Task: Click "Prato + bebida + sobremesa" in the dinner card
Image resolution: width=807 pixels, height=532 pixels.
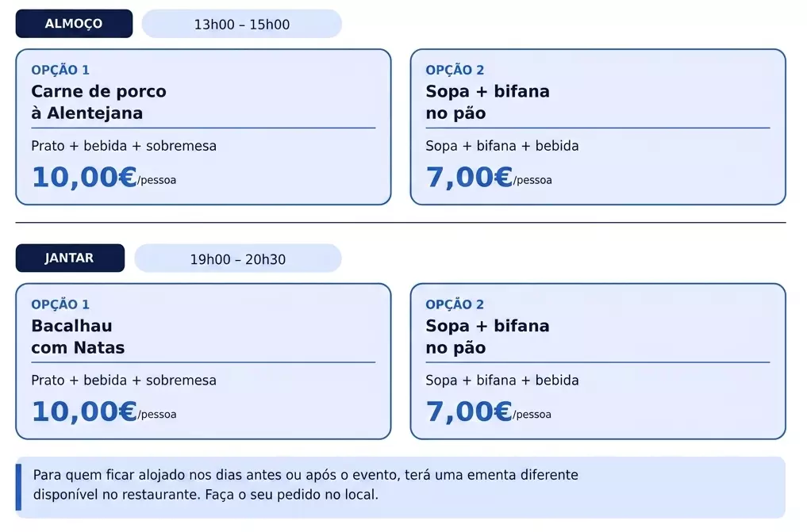Action: [x=124, y=381]
